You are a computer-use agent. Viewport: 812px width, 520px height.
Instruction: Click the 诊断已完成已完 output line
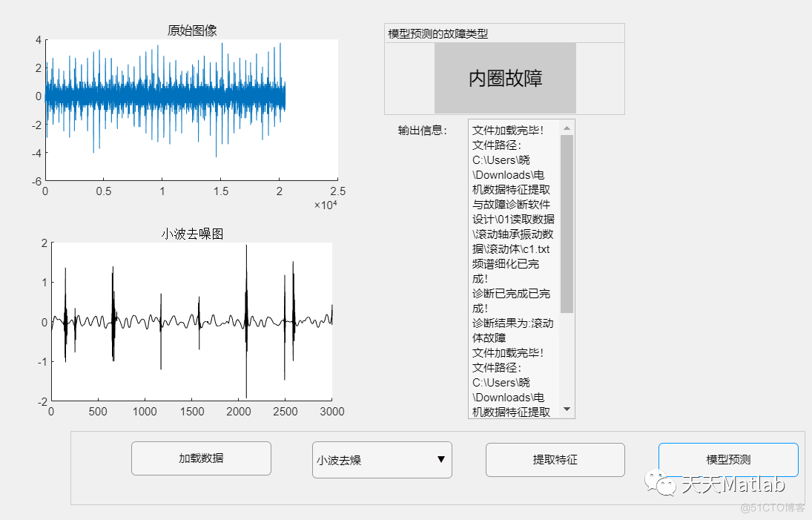coord(511,294)
